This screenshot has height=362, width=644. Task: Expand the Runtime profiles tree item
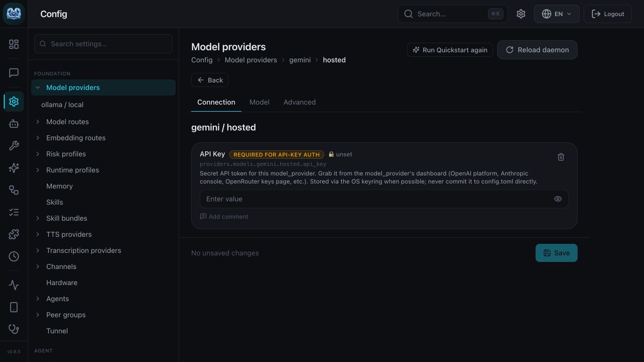38,170
